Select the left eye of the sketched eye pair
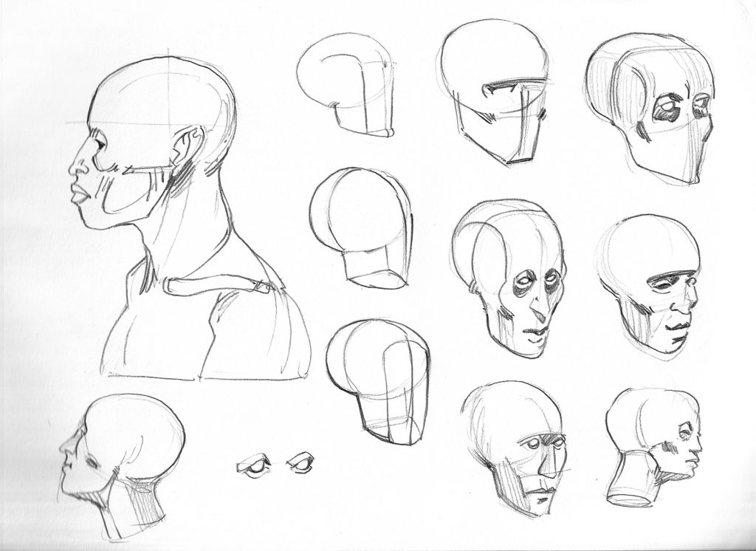 254,467
